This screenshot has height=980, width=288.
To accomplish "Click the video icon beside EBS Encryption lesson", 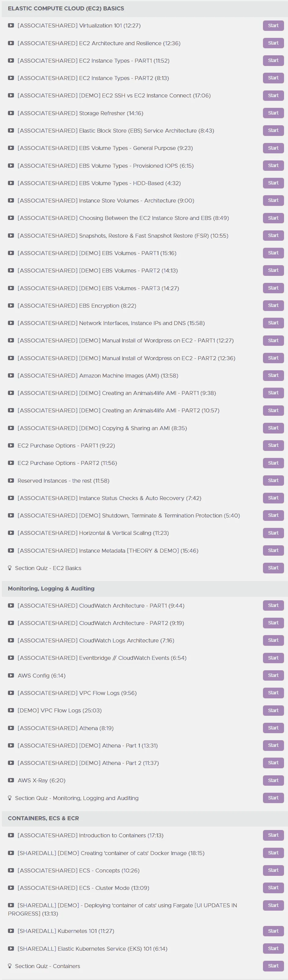I will coord(11,305).
